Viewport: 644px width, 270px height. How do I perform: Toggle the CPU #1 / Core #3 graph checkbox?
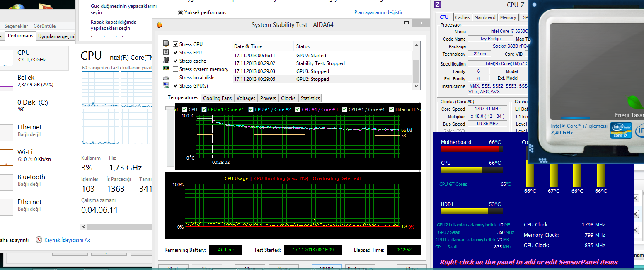coord(298,109)
